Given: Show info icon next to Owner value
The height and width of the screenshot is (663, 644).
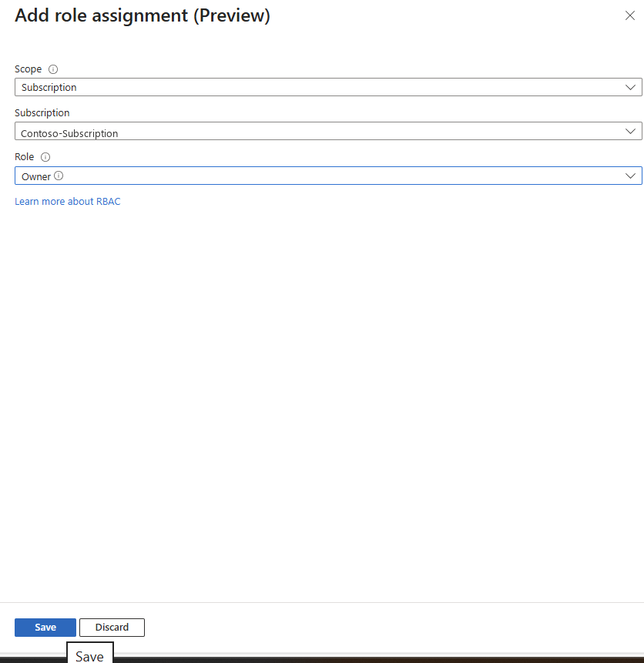Looking at the screenshot, I should point(59,176).
